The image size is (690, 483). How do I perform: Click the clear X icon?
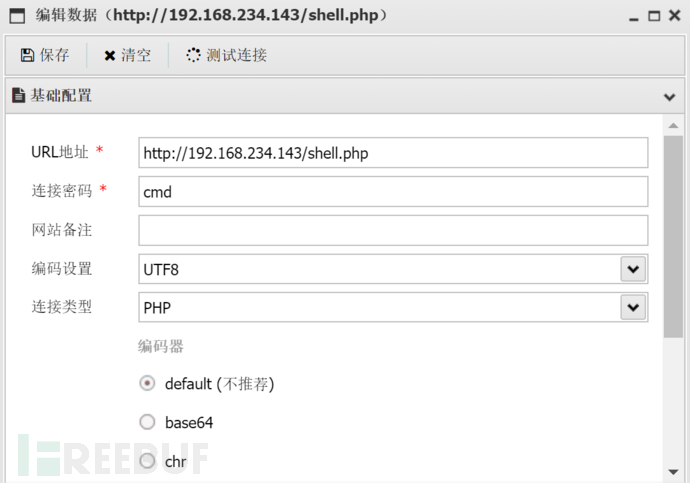tap(110, 55)
